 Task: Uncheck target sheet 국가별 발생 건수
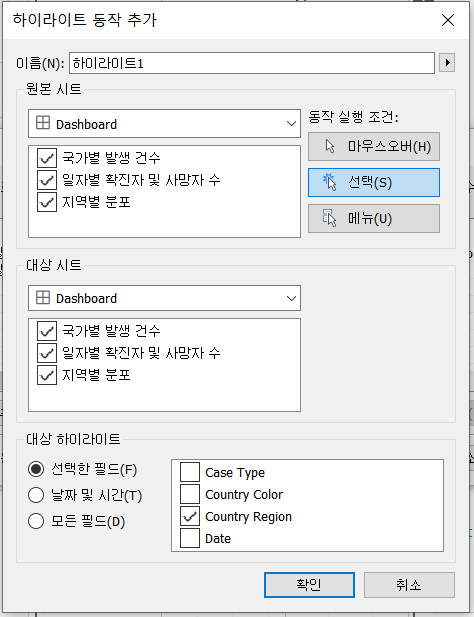[47, 331]
